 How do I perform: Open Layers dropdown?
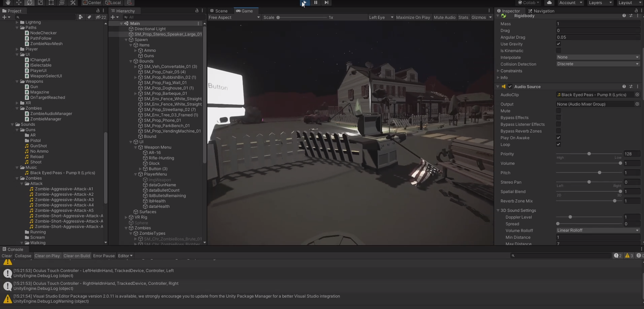click(600, 3)
